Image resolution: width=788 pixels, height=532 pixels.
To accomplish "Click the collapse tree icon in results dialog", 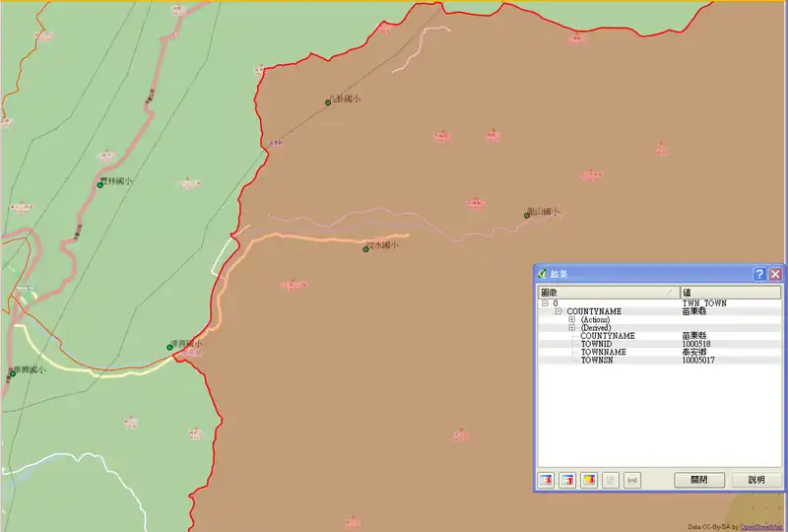I will pyautogui.click(x=567, y=480).
